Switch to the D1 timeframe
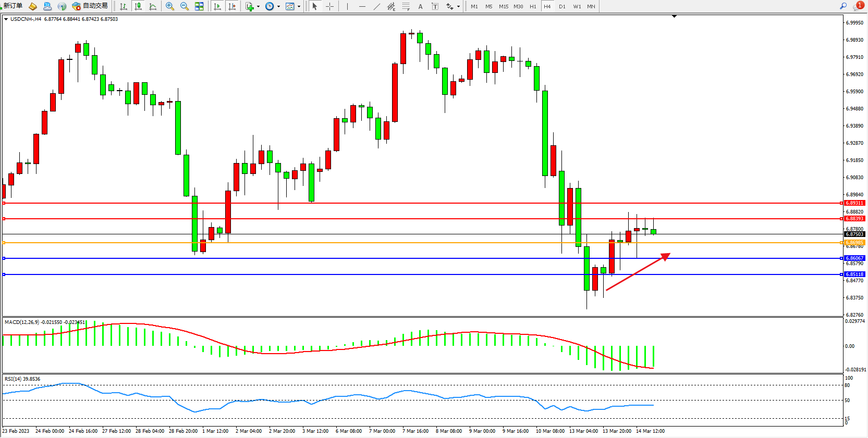The image size is (868, 438). (562, 7)
